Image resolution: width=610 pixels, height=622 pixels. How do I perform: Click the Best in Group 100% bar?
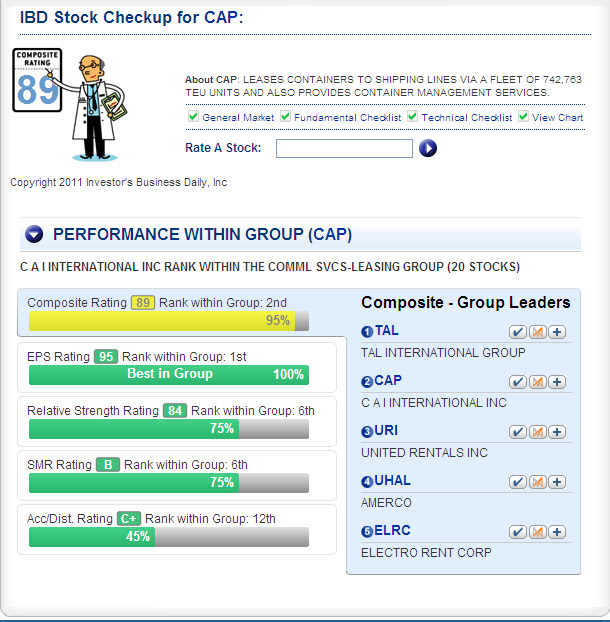click(x=169, y=375)
